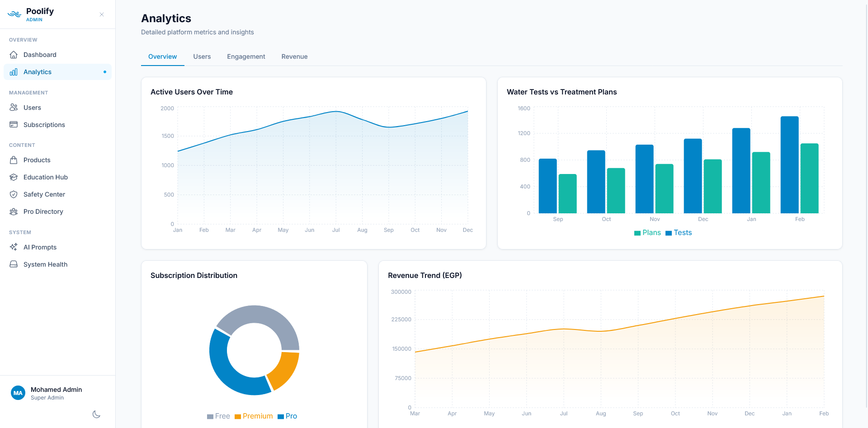Click the Sep Tests blue bar

point(547,186)
